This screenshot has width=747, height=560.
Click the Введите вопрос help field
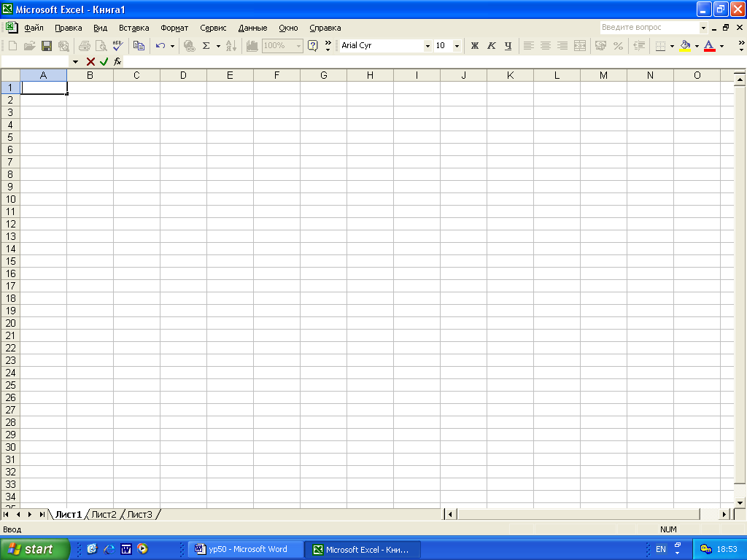649,28
